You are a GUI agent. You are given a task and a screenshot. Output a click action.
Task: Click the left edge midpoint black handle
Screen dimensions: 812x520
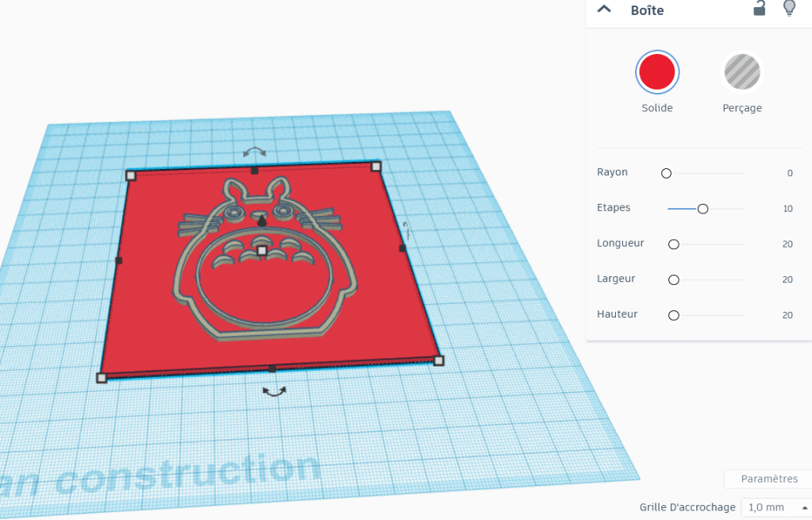pos(119,260)
